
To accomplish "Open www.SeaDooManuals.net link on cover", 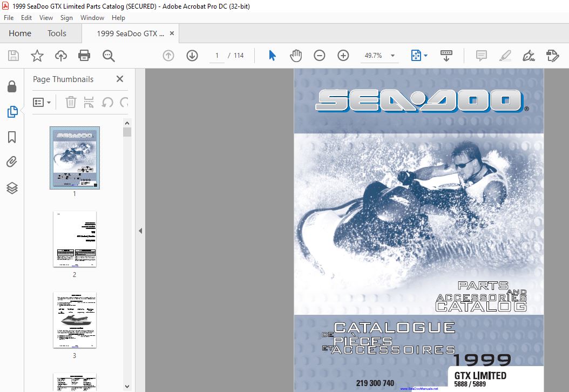I will pos(419,389).
